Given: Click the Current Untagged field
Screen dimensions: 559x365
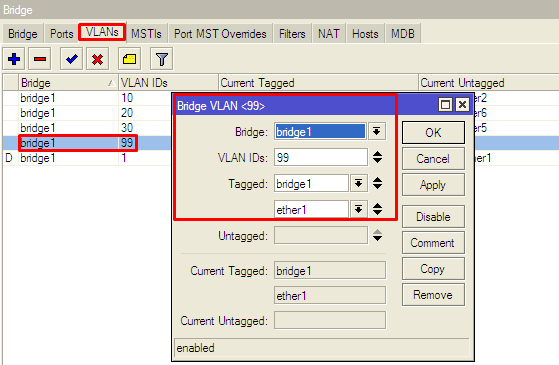Looking at the screenshot, I should coord(330,320).
